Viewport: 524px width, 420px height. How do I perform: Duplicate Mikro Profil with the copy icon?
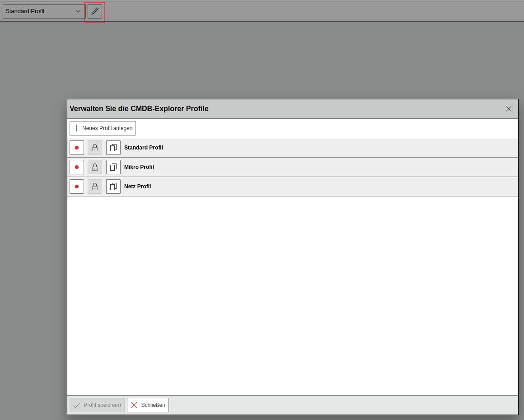(113, 167)
